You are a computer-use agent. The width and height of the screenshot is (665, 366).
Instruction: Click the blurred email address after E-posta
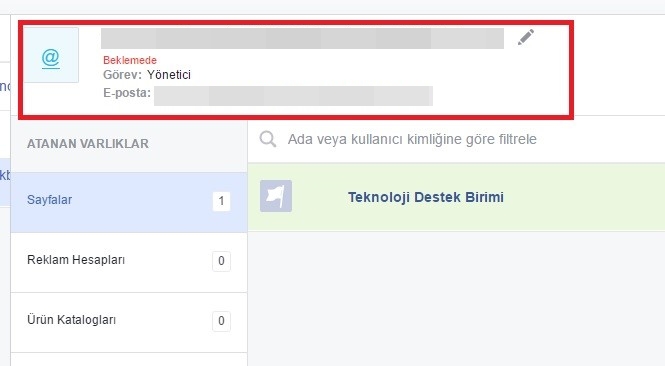(293, 95)
